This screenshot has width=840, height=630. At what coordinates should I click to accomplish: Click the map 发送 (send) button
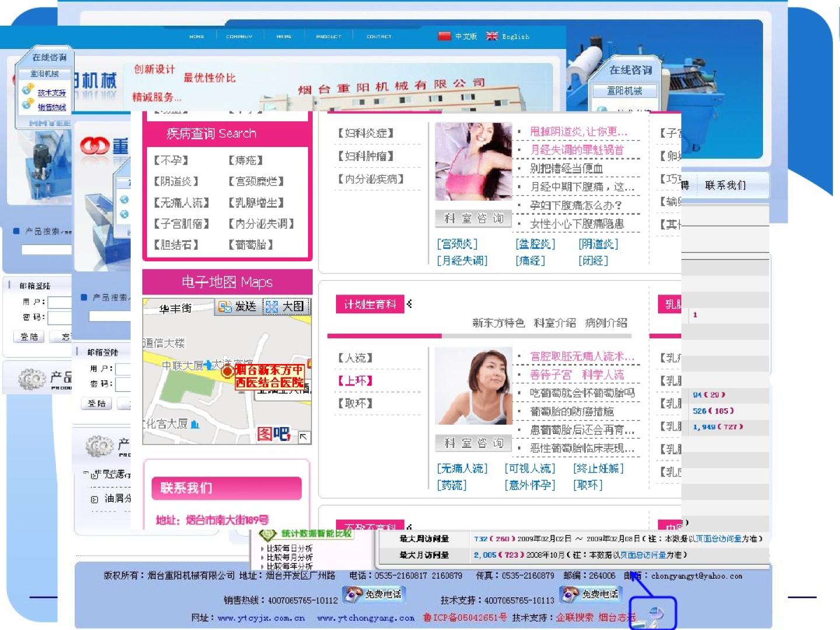point(238,307)
